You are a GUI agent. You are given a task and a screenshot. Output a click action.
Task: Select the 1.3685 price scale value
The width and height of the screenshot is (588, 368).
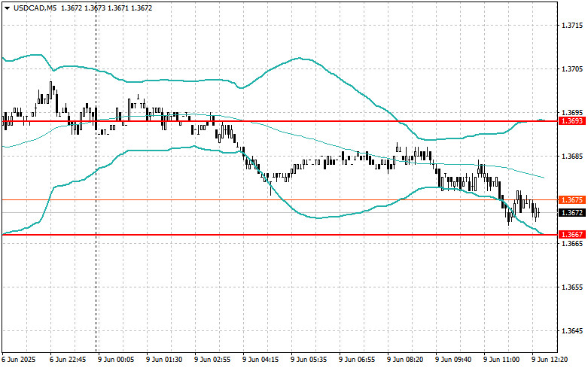point(572,157)
